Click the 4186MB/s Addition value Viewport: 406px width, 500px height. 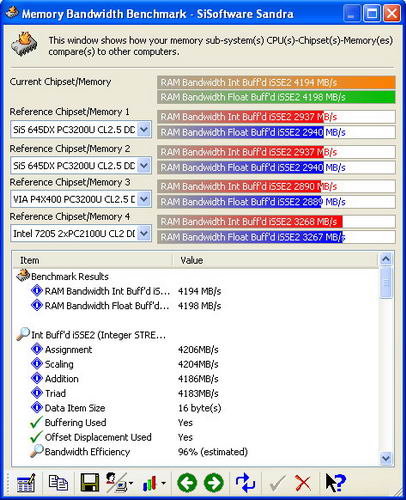click(x=198, y=379)
